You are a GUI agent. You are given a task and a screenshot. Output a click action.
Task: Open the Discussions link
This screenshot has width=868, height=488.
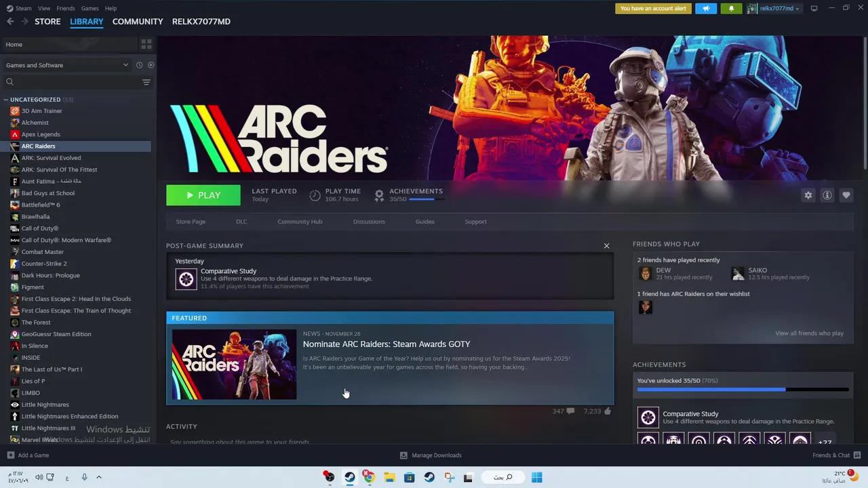(369, 222)
